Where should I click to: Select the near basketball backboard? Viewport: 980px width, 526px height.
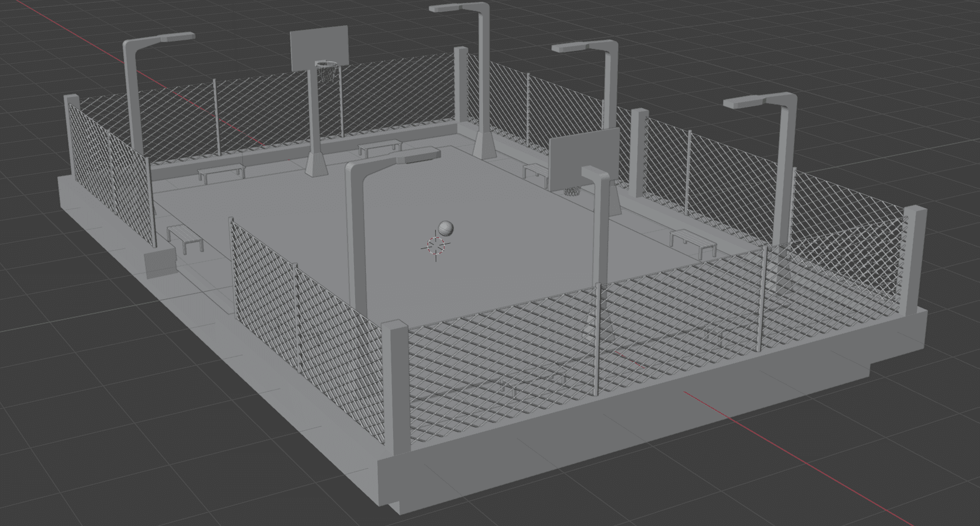(583, 158)
